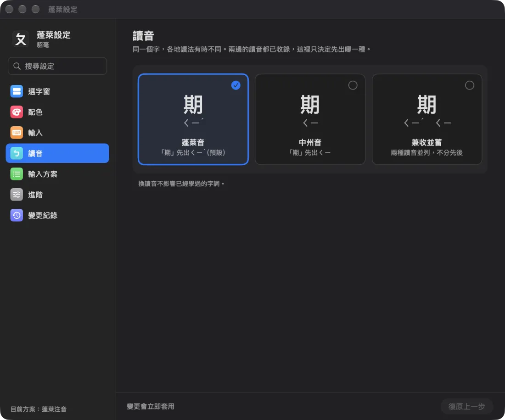The width and height of the screenshot is (505, 420).
Task: Focus the 搜尋設定 search field
Action: pos(57,66)
